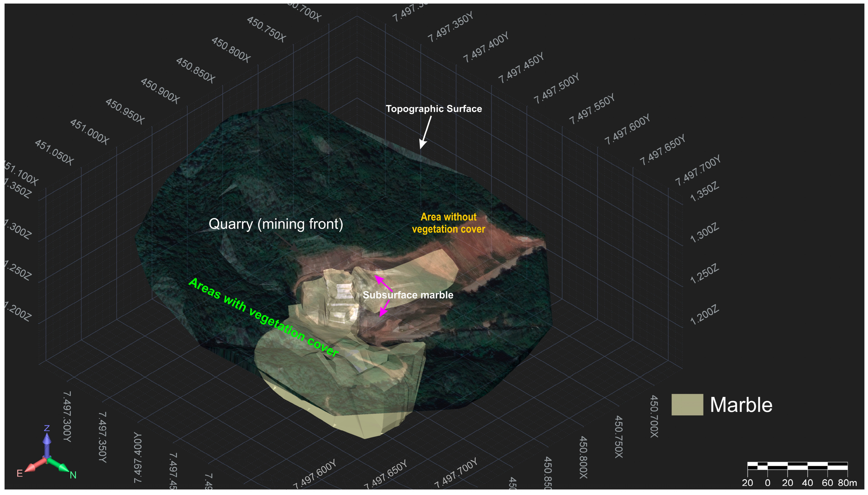Click the 80m scale bar label
The height and width of the screenshot is (495, 868).
click(847, 483)
